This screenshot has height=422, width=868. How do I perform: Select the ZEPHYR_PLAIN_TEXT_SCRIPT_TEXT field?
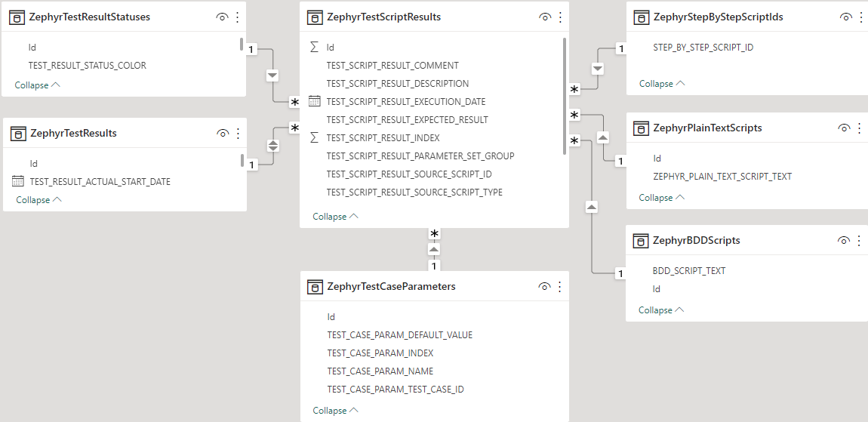coord(722,177)
